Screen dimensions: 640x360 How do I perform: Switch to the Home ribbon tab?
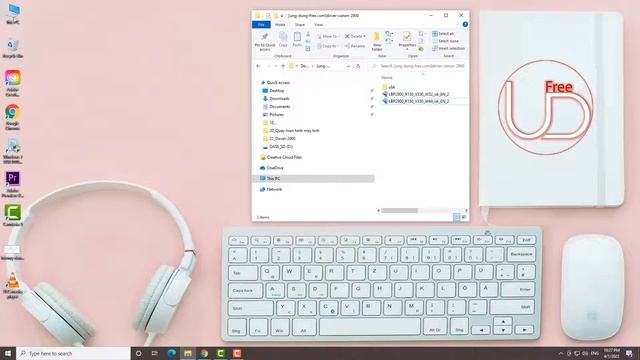pos(280,25)
